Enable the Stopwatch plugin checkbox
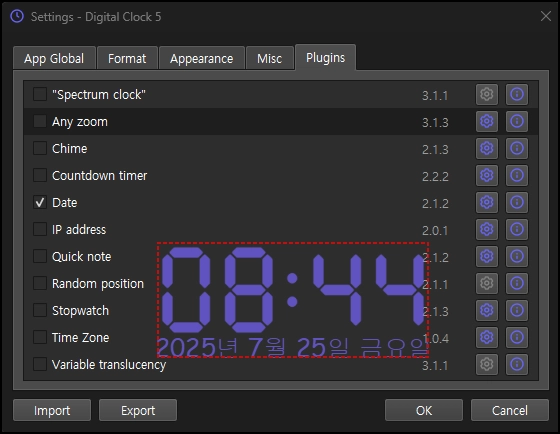The height and width of the screenshot is (434, 560). tap(40, 310)
